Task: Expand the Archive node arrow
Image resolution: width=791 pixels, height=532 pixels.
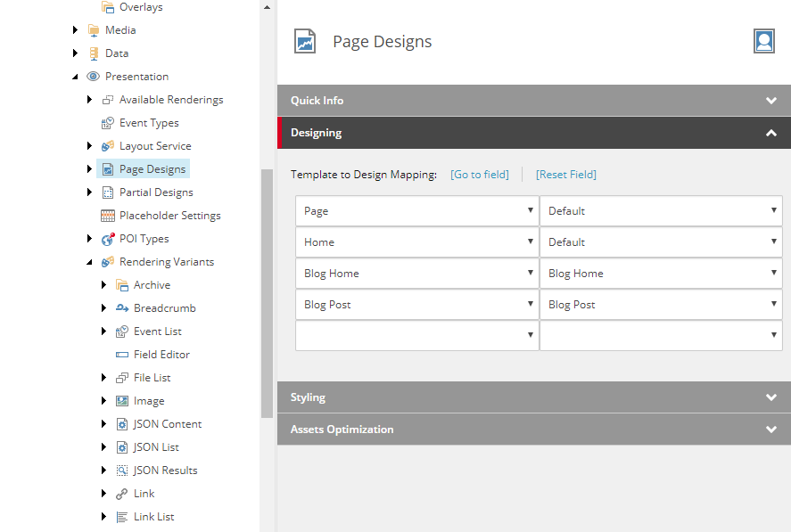Action: point(103,285)
